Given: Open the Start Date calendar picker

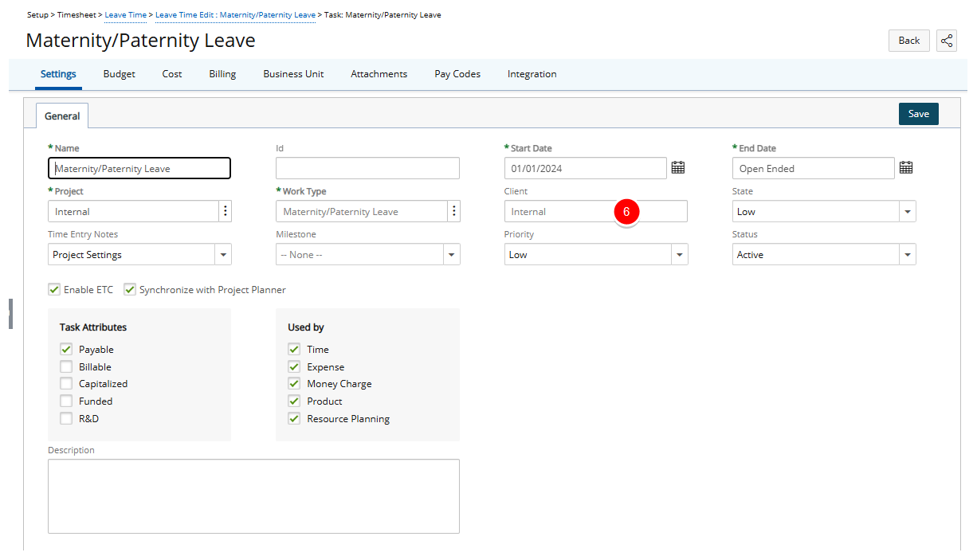Looking at the screenshot, I should tap(678, 167).
